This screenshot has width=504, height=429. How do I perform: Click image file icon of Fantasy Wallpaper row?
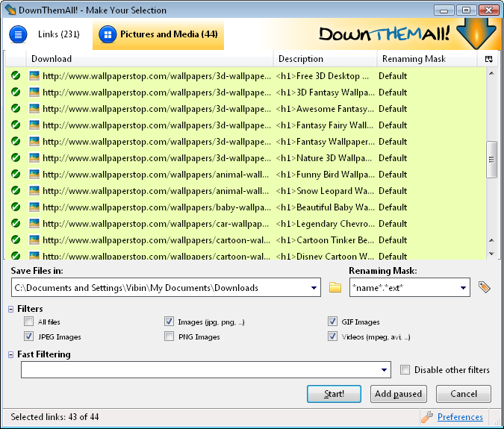(x=34, y=141)
